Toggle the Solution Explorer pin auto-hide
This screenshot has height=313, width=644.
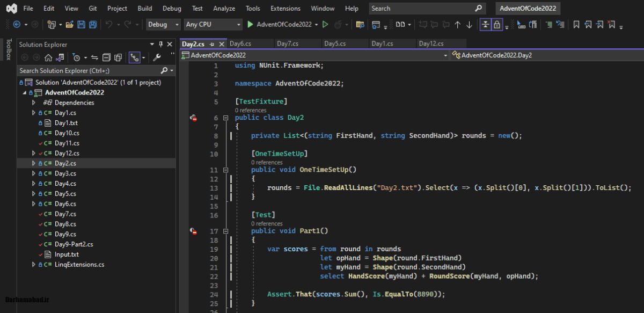(160, 45)
